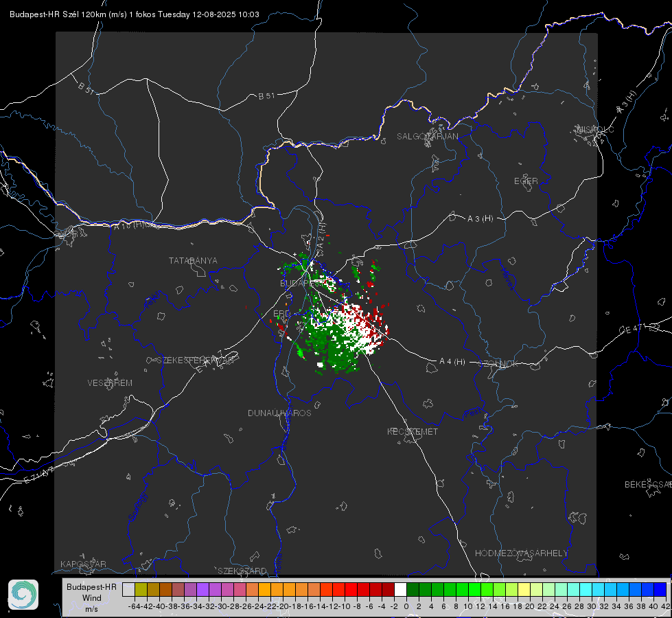Click the SALGÓTARJÁN city label

coord(427,137)
